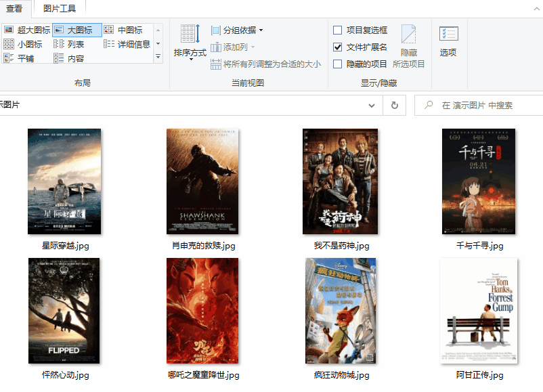
Task: Select 内容 content layout
Action: click(x=69, y=58)
